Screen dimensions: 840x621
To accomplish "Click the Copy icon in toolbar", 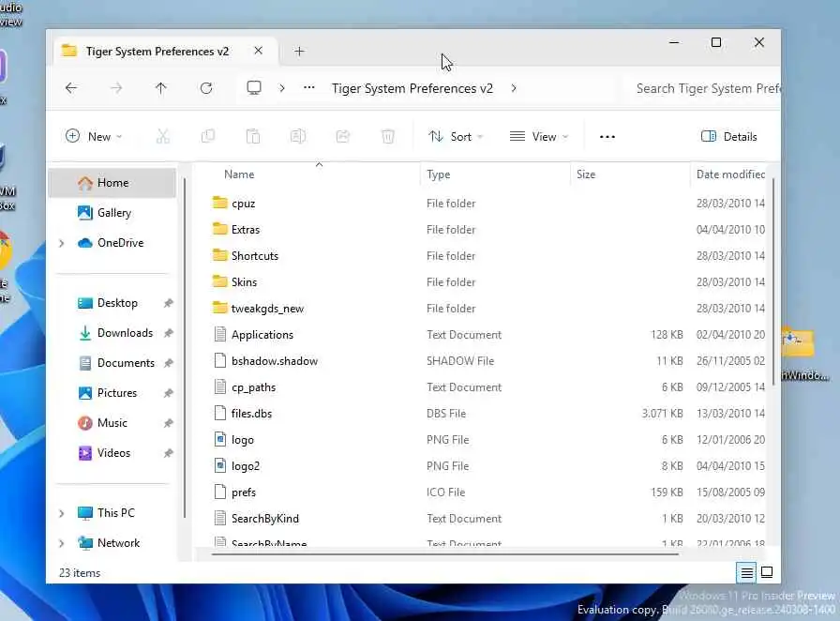I will coord(208,136).
